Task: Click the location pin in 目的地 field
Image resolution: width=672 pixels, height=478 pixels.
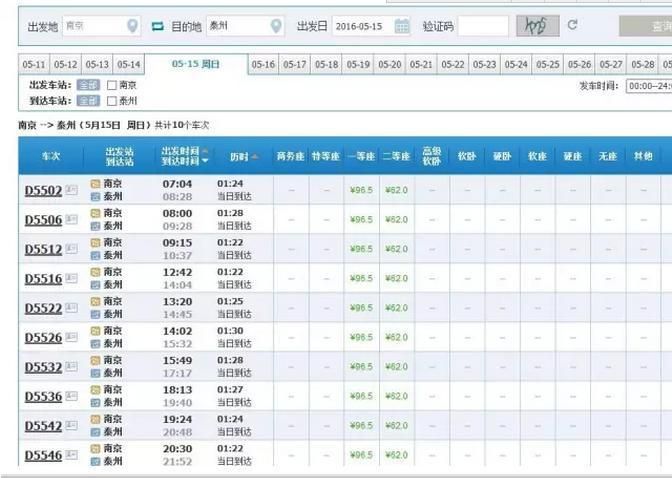Action: tap(276, 25)
